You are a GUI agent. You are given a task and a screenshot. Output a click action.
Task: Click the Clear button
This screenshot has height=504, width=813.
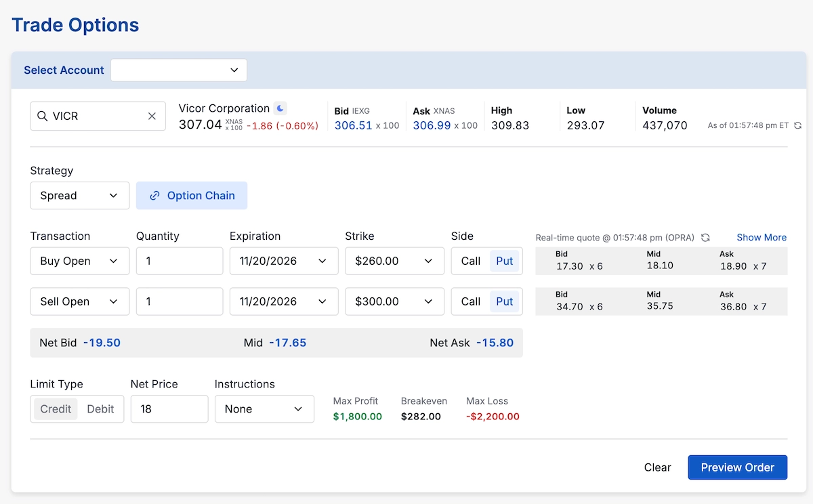tap(657, 467)
